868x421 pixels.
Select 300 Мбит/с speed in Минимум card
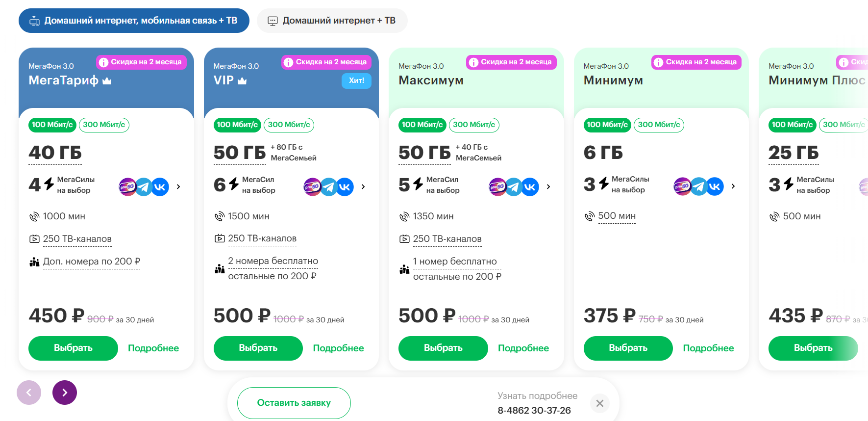tap(659, 125)
